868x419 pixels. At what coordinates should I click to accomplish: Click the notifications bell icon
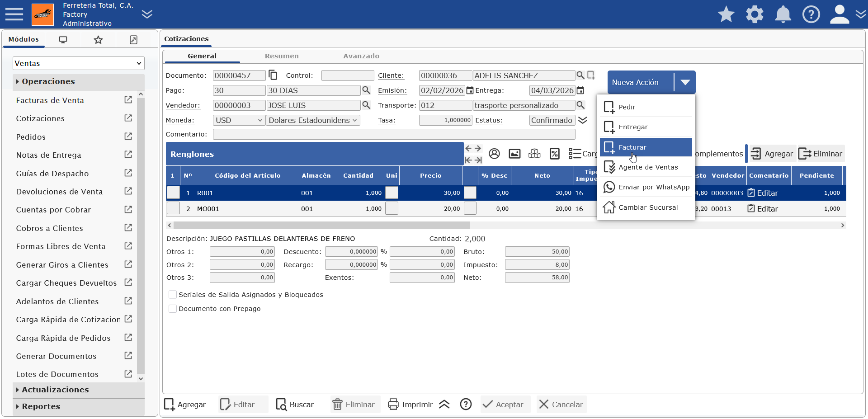783,14
